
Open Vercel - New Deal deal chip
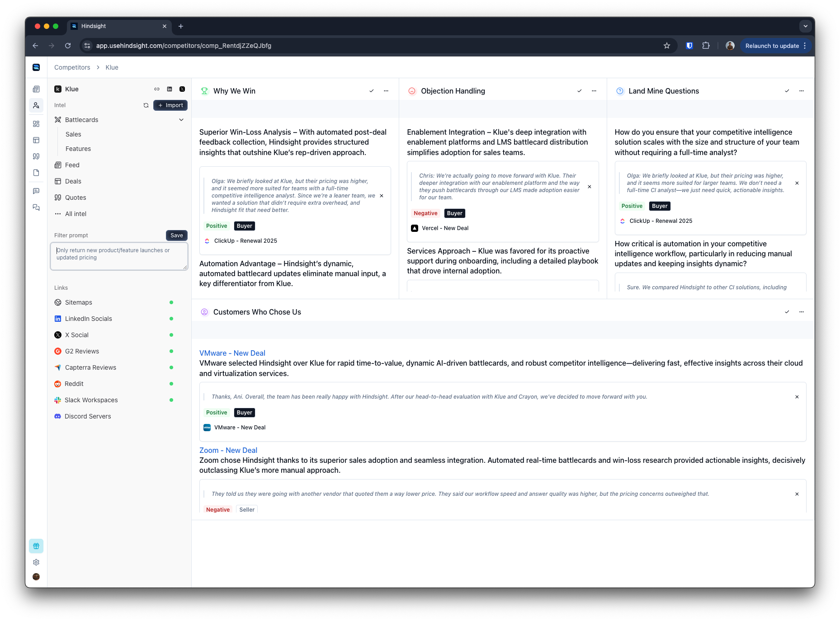click(x=440, y=228)
